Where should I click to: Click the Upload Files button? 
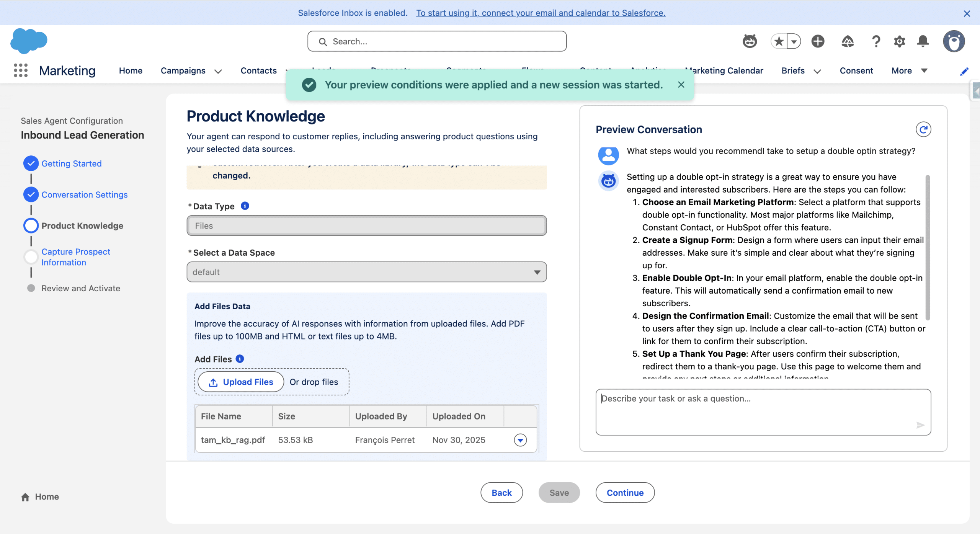pos(241,382)
